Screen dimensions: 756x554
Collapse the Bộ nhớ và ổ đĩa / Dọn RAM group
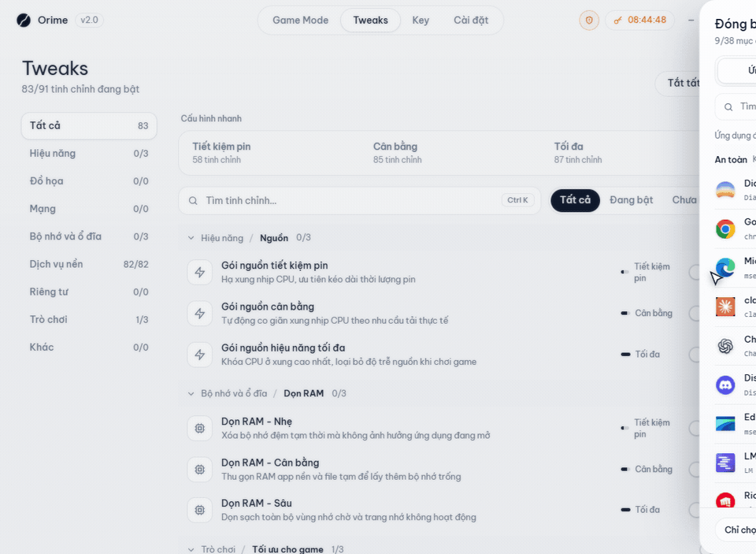[191, 394]
